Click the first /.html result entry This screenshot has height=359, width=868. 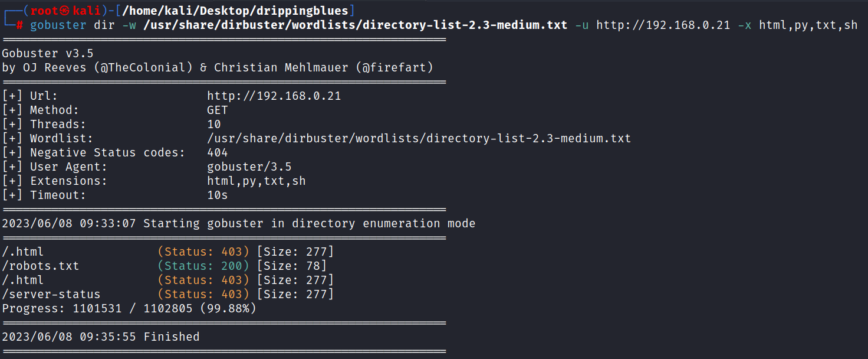click(x=23, y=252)
